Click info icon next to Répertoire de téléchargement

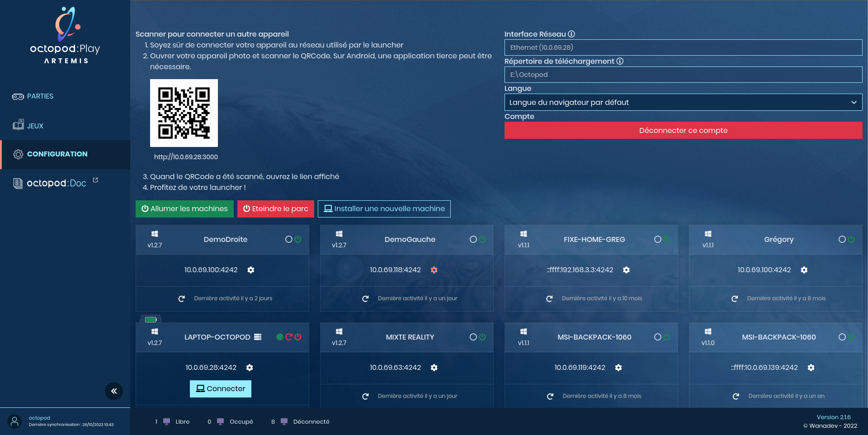620,61
